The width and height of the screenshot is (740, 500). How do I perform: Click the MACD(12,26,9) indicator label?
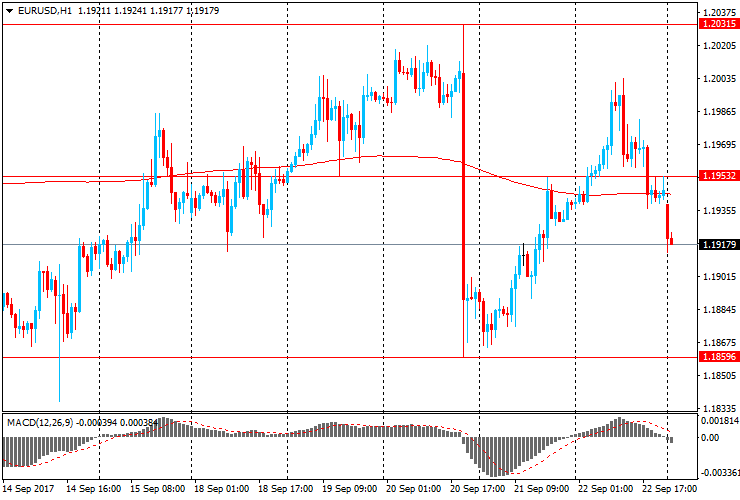[x=40, y=423]
